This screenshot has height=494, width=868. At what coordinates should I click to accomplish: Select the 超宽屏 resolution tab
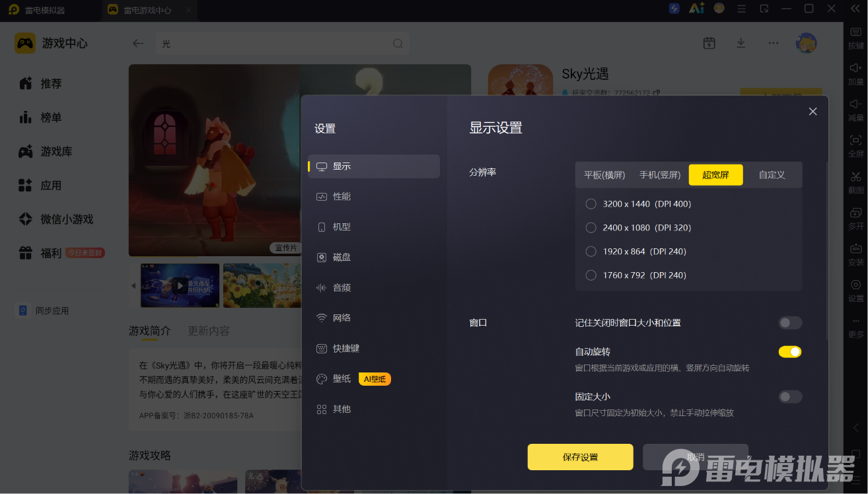click(716, 175)
